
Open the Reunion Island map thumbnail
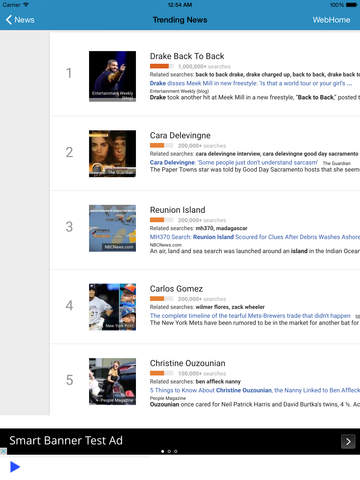(x=112, y=228)
